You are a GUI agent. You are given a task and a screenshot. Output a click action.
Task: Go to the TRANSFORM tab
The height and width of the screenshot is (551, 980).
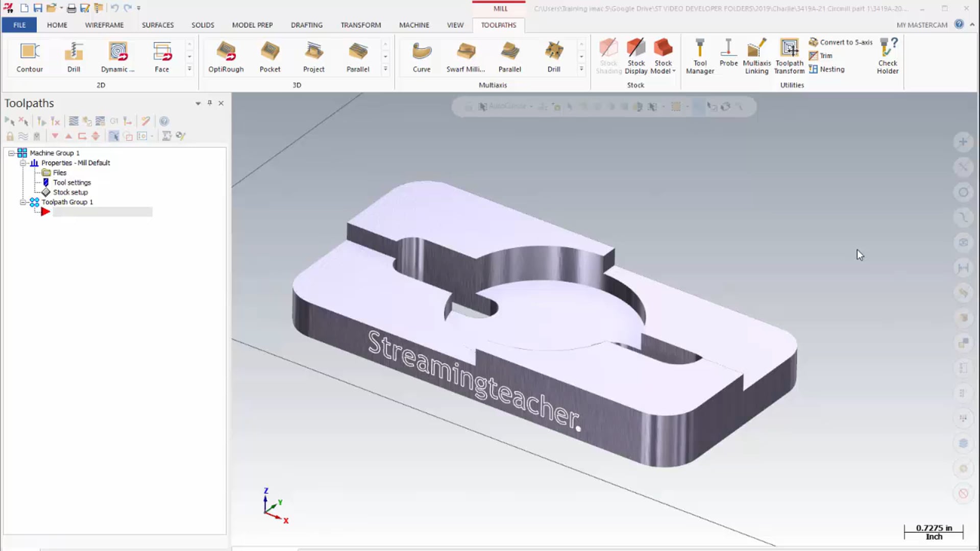pyautogui.click(x=361, y=25)
